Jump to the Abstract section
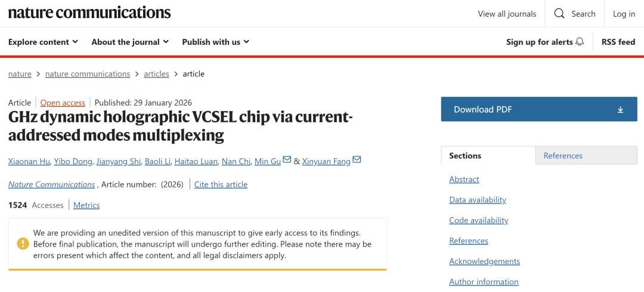 464,179
